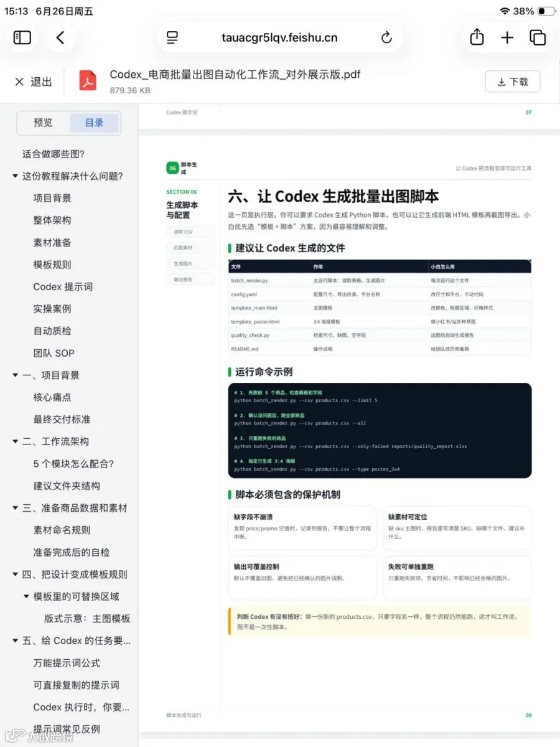
Task: Collapse the 一、项目背景 section
Action: [15, 375]
